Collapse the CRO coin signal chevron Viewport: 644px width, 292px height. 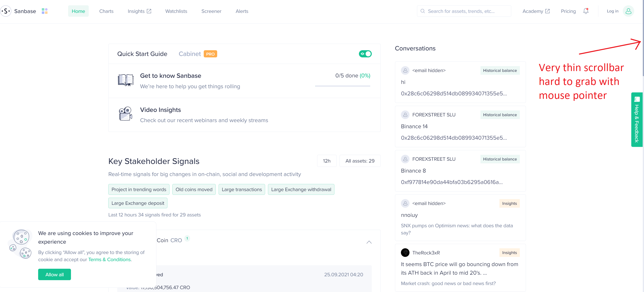(369, 242)
